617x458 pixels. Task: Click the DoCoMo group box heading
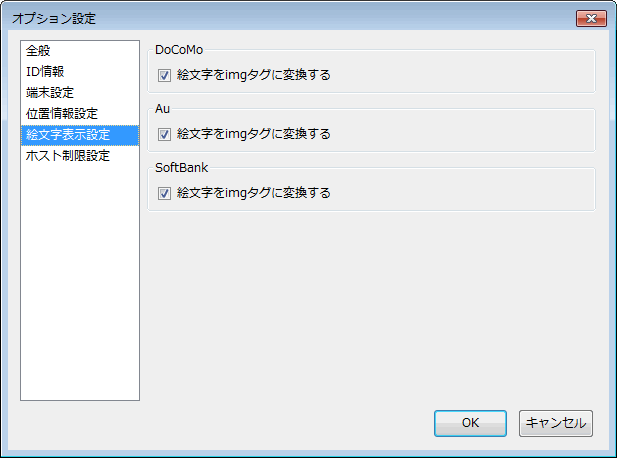179,50
